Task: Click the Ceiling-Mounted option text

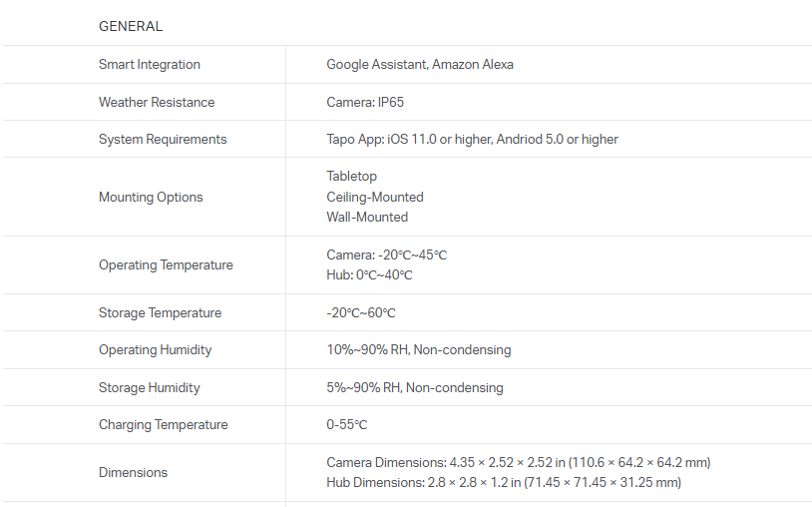Action: [375, 197]
